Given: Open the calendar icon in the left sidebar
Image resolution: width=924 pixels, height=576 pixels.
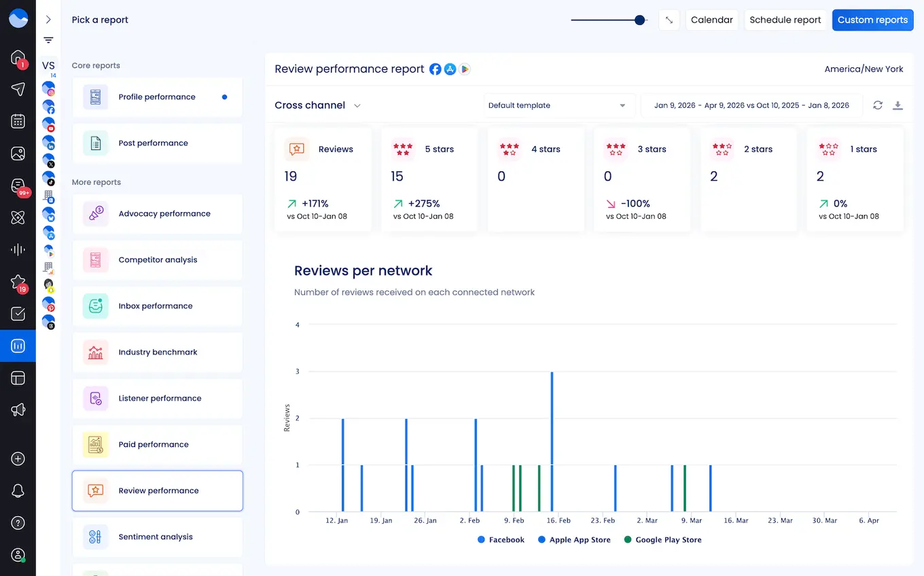Looking at the screenshot, I should (18, 122).
